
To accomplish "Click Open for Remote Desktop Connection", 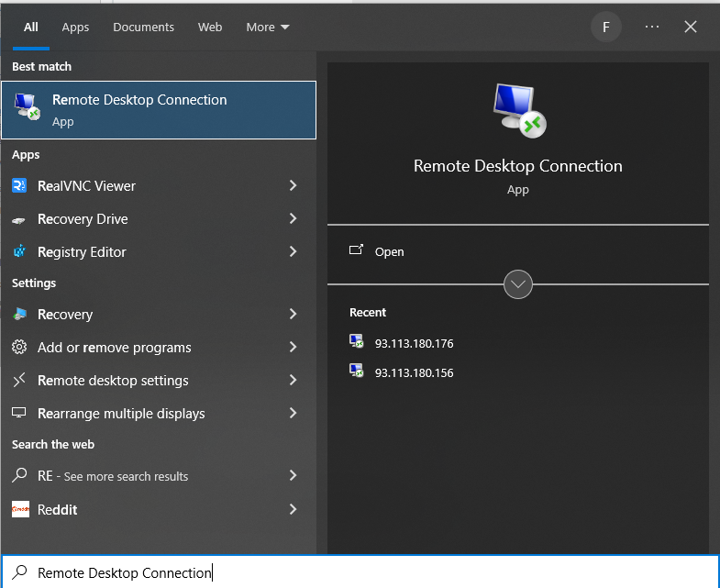I will click(389, 251).
